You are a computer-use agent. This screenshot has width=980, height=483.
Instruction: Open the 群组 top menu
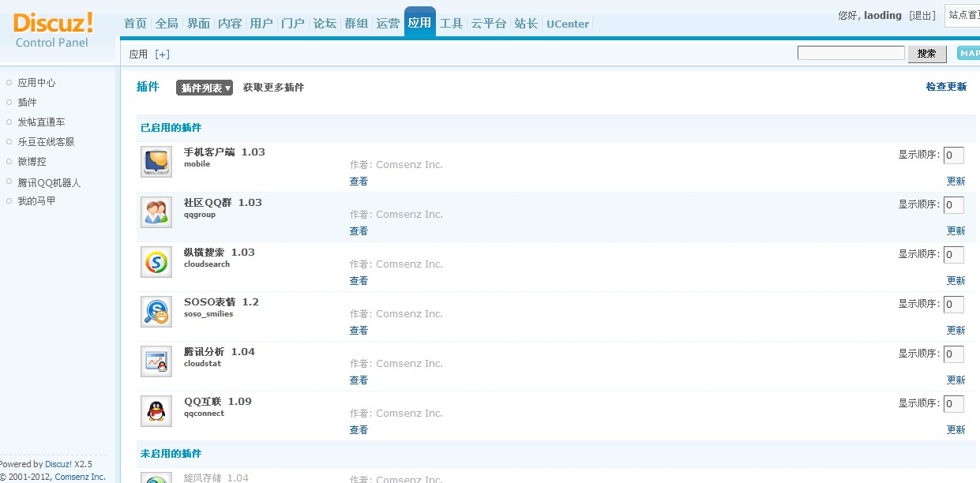pyautogui.click(x=356, y=24)
